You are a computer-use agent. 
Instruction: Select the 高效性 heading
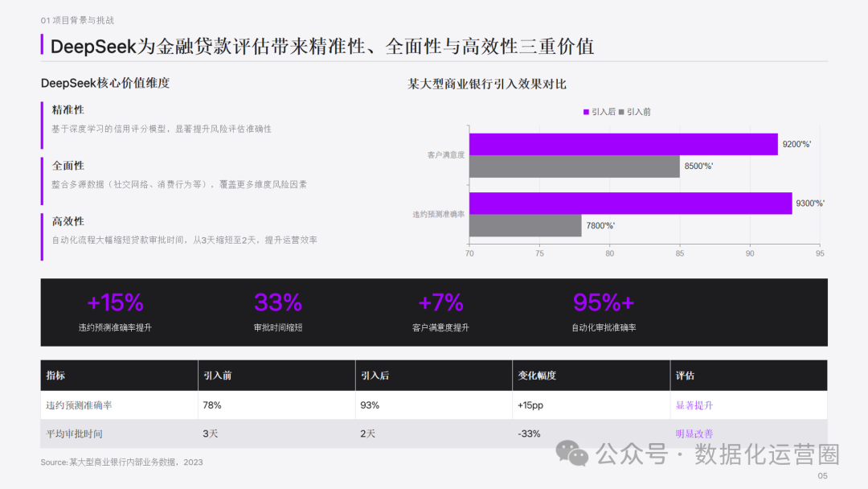pyautogui.click(x=68, y=221)
